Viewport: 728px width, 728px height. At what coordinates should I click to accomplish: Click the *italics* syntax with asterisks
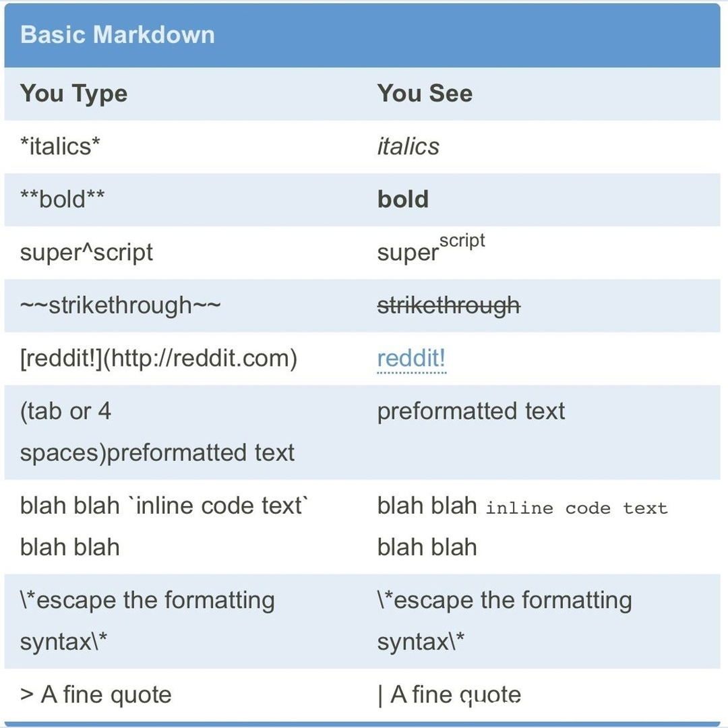[x=60, y=146]
